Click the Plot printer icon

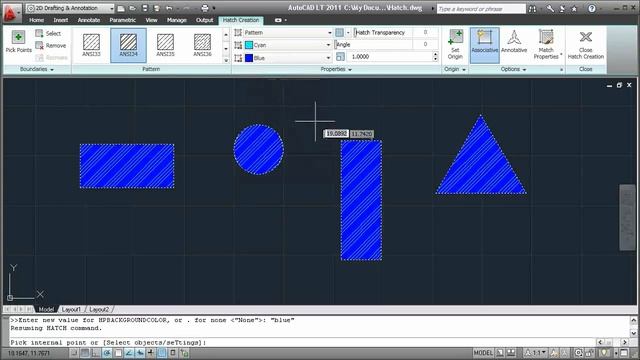pyautogui.click(x=205, y=8)
